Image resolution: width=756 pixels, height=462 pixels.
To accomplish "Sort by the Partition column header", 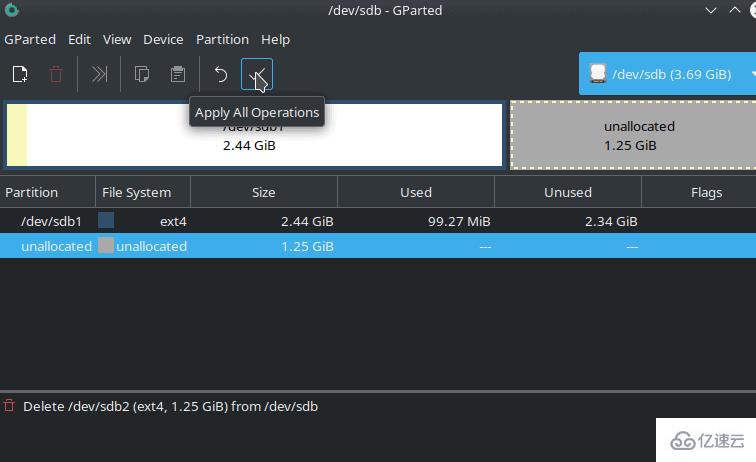I will [47, 192].
